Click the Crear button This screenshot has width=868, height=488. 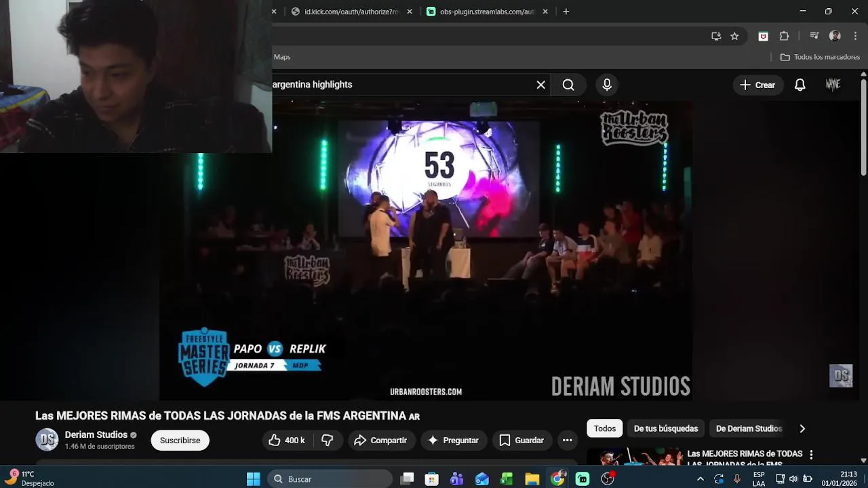(x=757, y=85)
